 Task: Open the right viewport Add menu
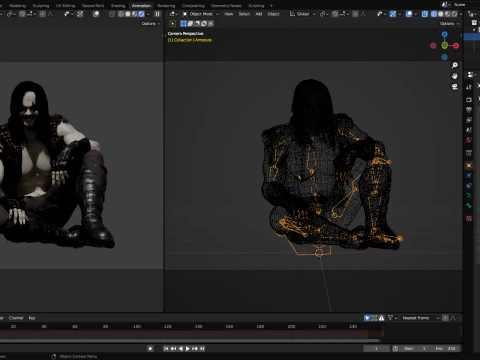[259, 14]
